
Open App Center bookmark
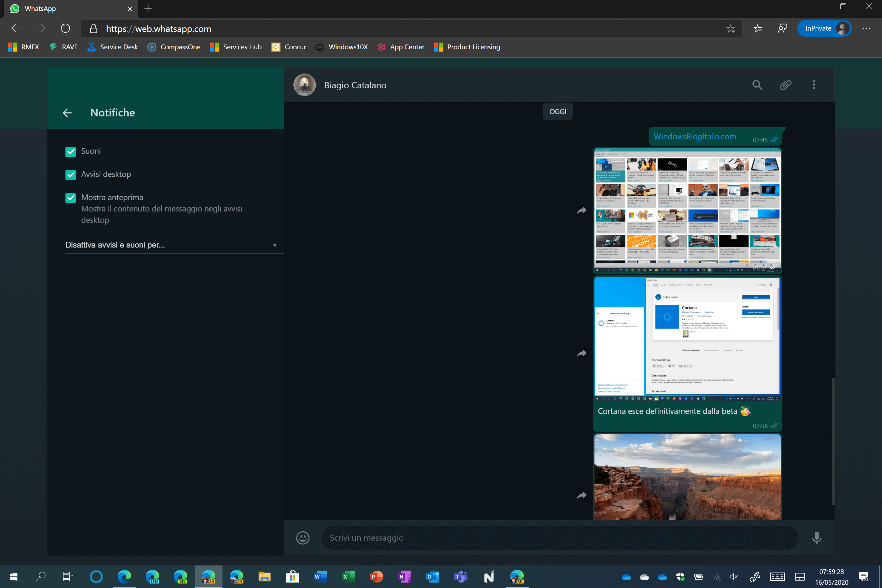tap(400, 47)
